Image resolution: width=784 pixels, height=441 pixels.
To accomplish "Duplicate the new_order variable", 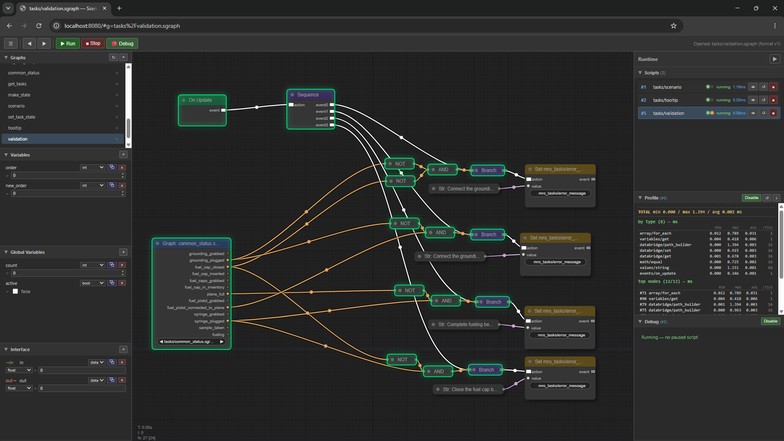I will tap(112, 186).
